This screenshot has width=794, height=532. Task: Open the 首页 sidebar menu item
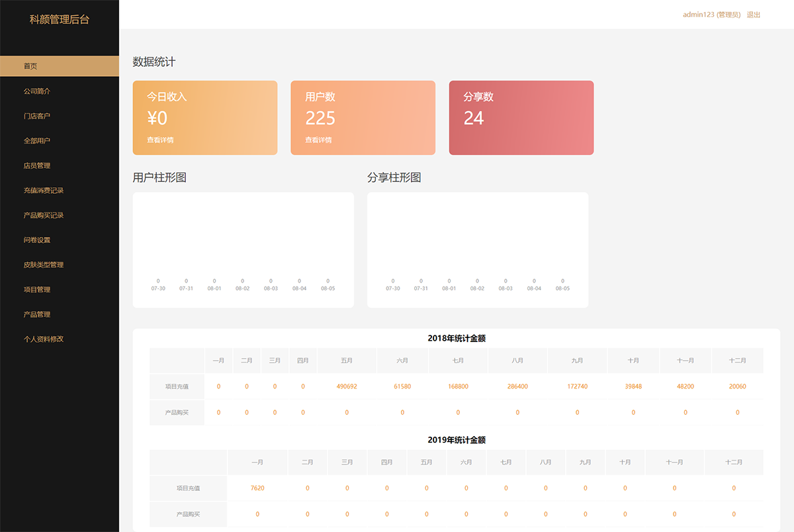[30, 66]
